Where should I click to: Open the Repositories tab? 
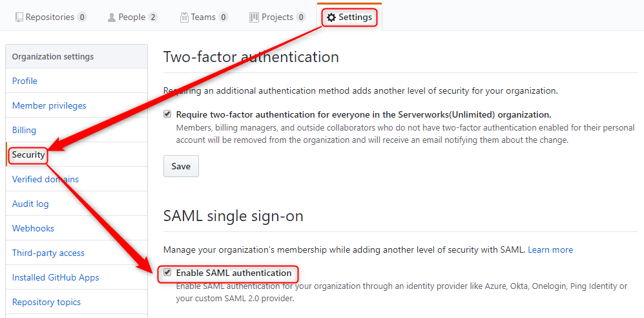51,17
